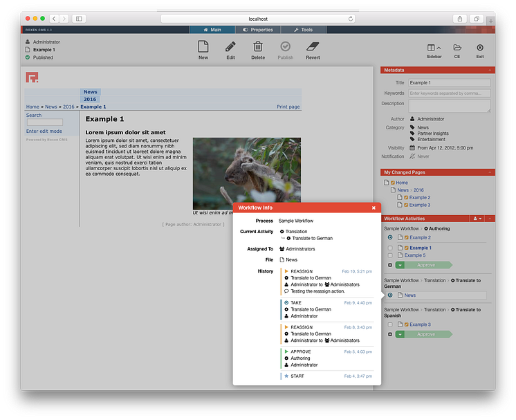Open the user filter dropdown in Workflow Activities
516x420 pixels.
click(x=477, y=219)
